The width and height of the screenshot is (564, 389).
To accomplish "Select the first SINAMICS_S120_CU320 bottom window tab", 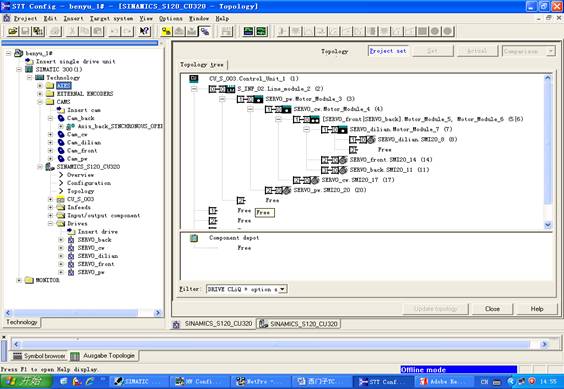I will tap(213, 324).
